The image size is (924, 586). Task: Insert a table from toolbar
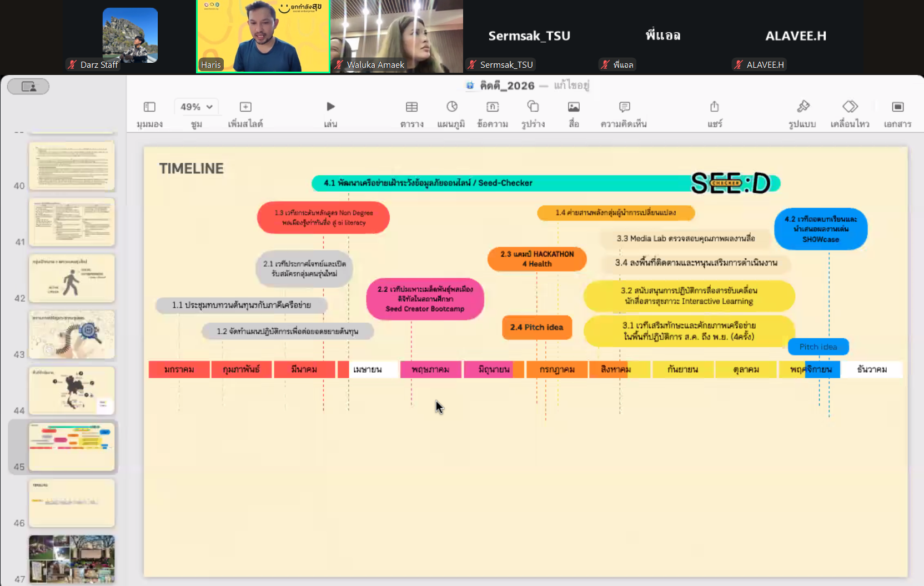click(411, 107)
